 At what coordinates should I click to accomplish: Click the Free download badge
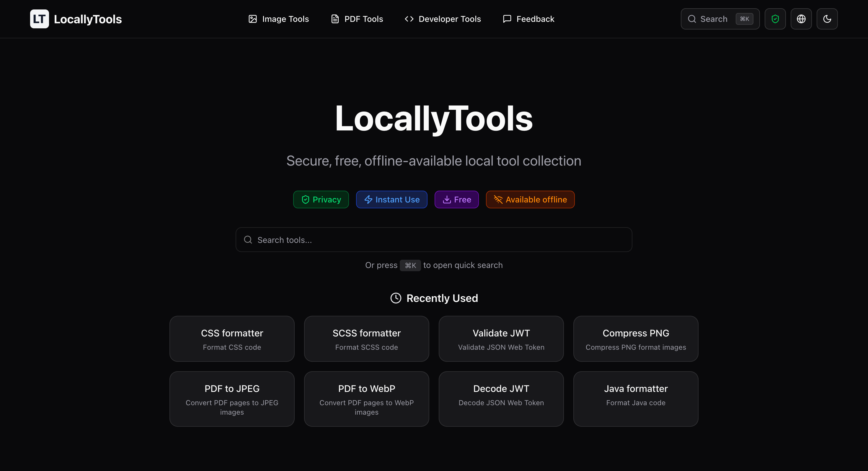[x=456, y=199]
